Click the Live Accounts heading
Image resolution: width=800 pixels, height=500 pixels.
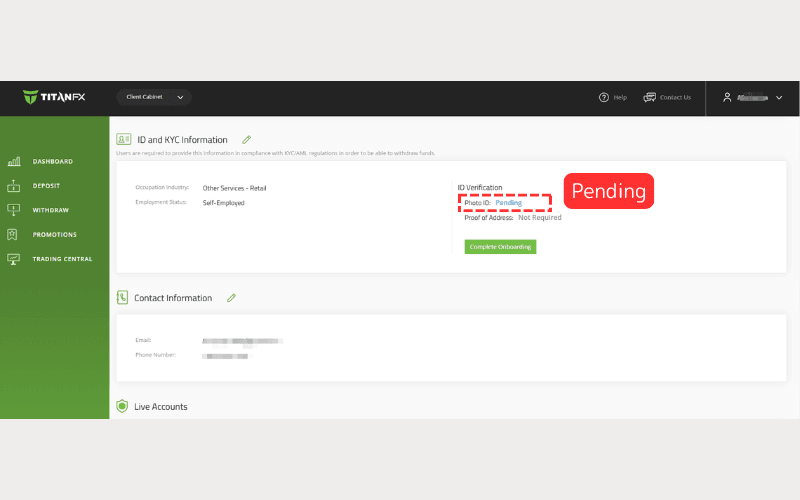[x=161, y=407]
